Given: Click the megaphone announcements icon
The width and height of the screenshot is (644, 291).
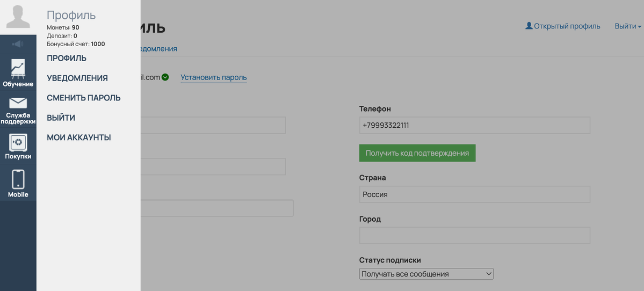Looking at the screenshot, I should pos(18,44).
